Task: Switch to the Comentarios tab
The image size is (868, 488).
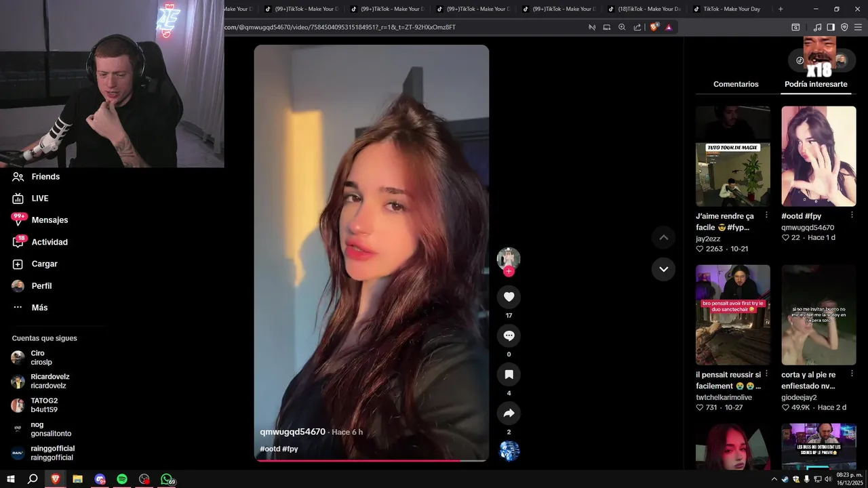Action: tap(736, 84)
